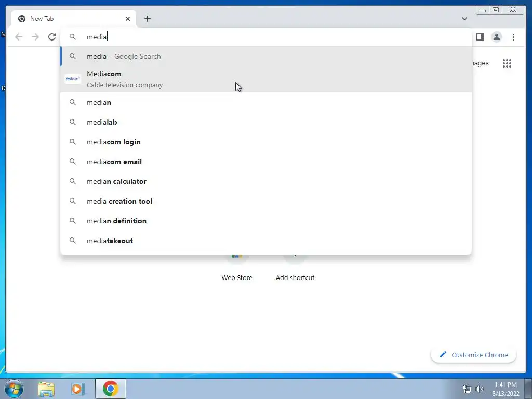Reload the page with refresh icon

point(52,37)
